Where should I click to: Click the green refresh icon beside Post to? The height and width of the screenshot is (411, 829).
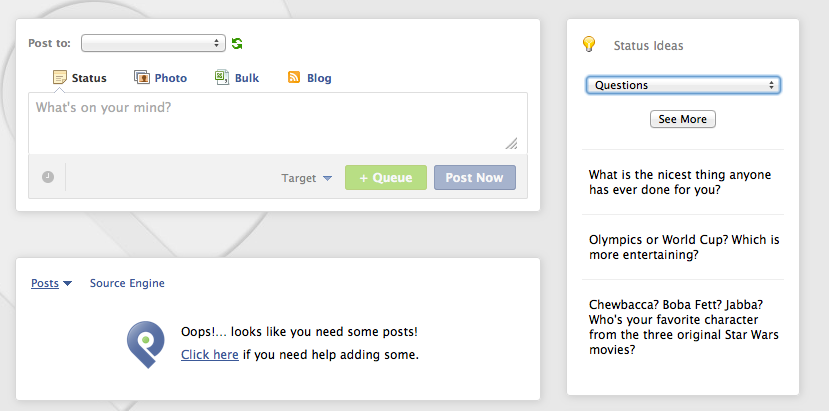pyautogui.click(x=237, y=43)
